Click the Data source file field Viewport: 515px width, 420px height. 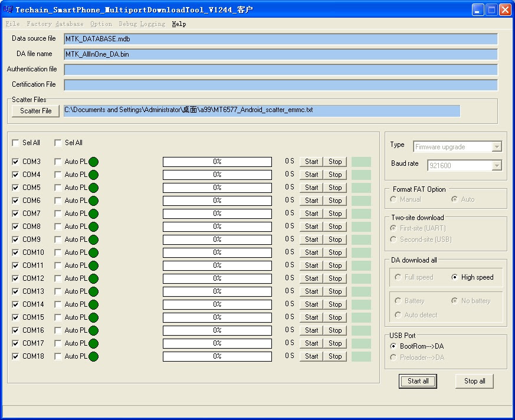pyautogui.click(x=281, y=39)
